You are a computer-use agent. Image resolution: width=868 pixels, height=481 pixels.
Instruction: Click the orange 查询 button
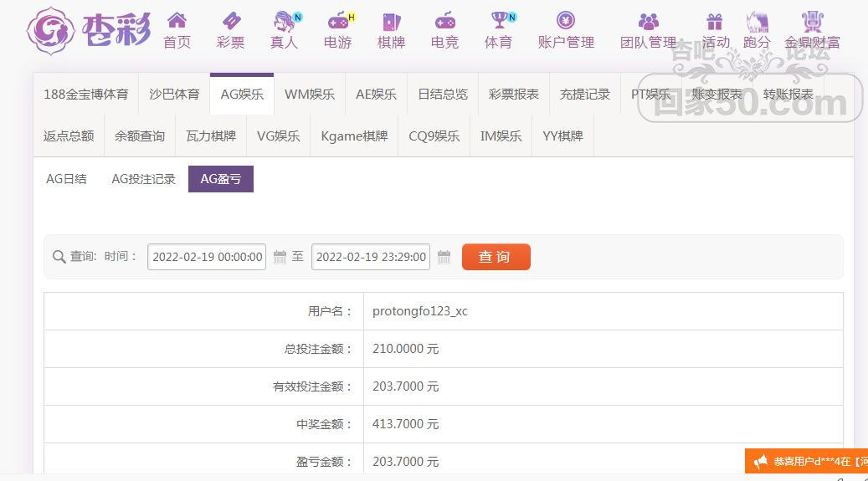[x=496, y=257]
